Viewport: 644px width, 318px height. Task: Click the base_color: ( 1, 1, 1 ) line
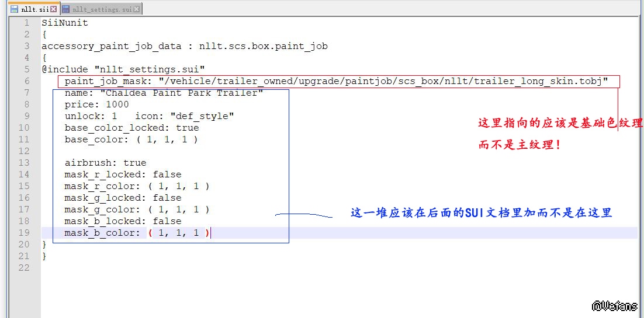(x=131, y=139)
